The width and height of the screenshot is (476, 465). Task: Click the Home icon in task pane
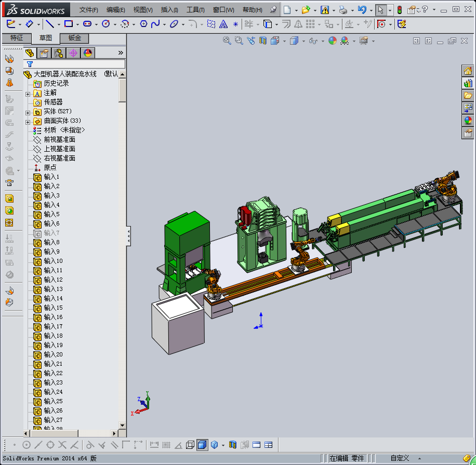pyautogui.click(x=468, y=71)
